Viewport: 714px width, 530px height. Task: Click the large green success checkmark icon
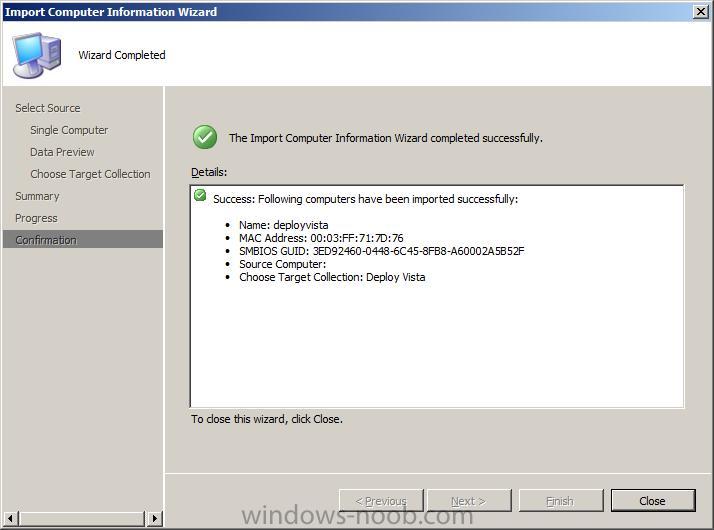[205, 137]
